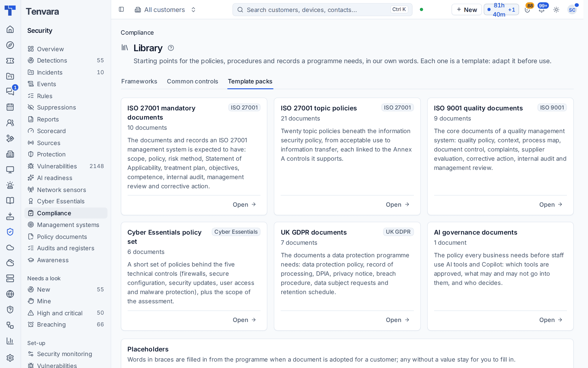Open the AI governance documents pack
The image size is (588, 368).
pyautogui.click(x=551, y=320)
